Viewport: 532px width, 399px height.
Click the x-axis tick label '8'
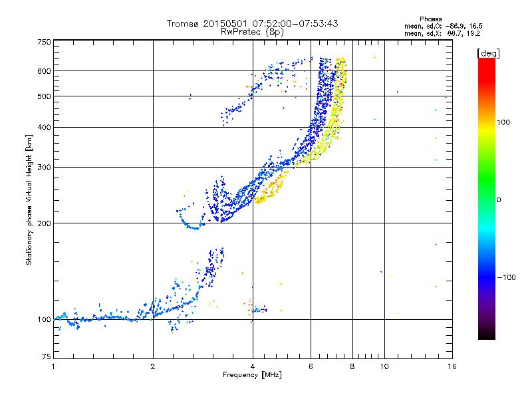pyautogui.click(x=352, y=366)
